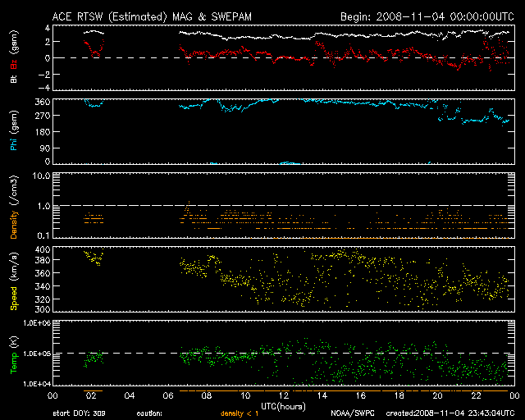The height and width of the screenshot is (420, 525).
Task: Click the green Temp (K) axis label
Action: pos(13,354)
